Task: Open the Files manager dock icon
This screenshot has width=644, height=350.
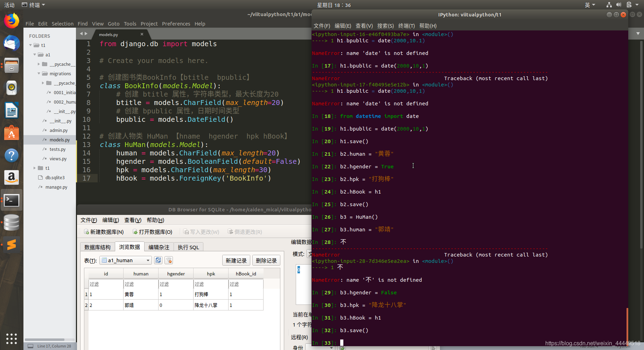Action: tap(12, 65)
